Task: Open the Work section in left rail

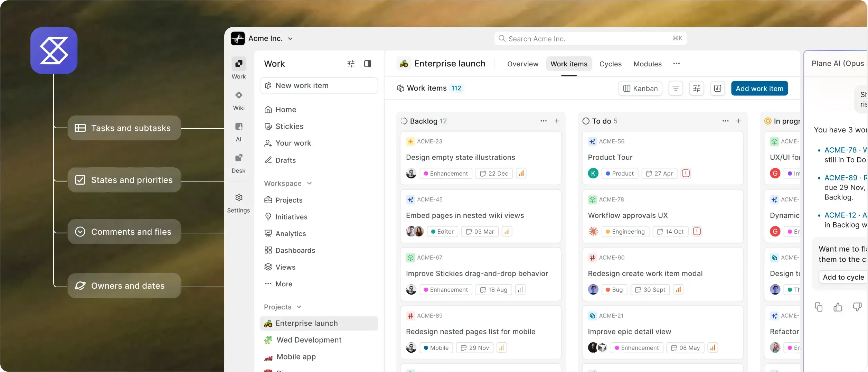Action: (x=238, y=68)
